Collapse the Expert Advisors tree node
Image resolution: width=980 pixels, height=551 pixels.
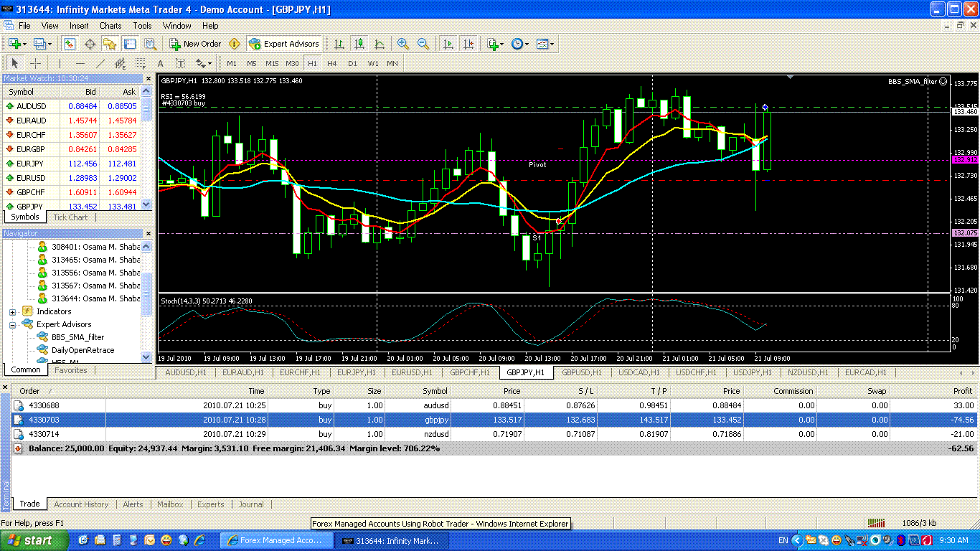[12, 325]
